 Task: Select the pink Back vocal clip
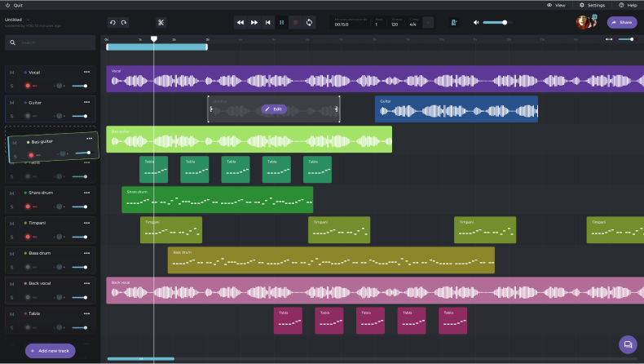click(375, 291)
